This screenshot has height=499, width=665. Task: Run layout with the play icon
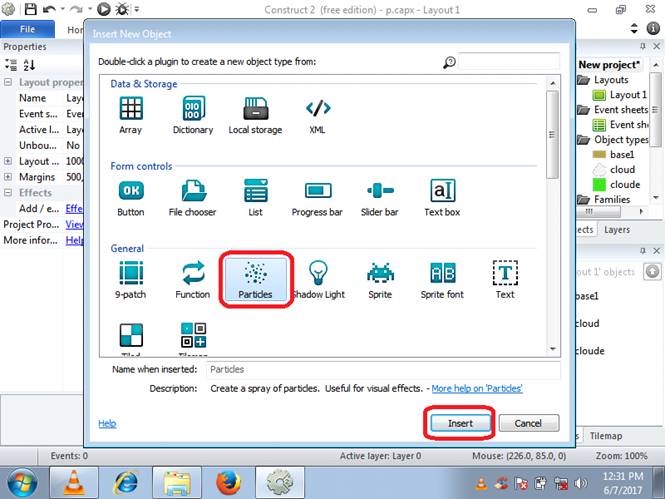point(104,9)
